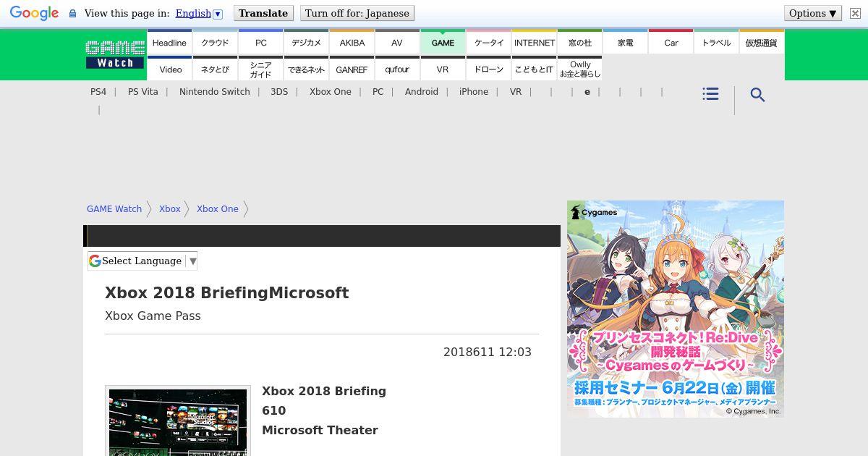Click the magnifier search icon
The width and height of the screenshot is (868, 456).
pos(757,95)
